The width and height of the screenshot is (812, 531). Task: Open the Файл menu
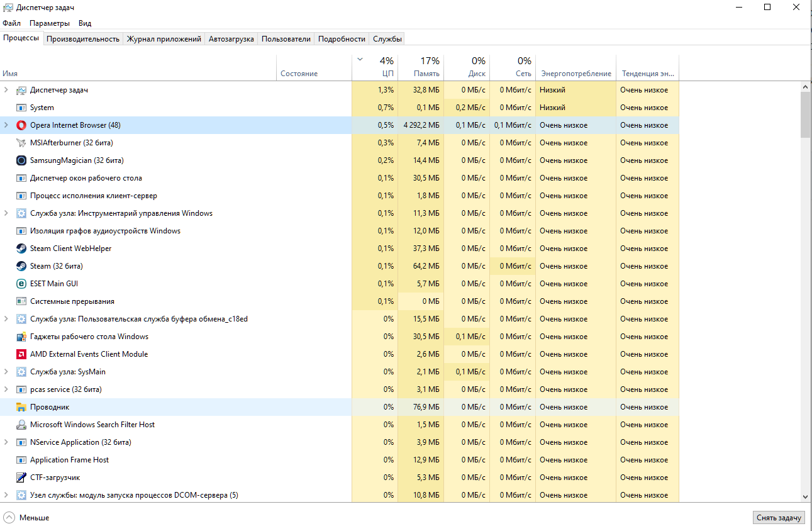[11, 23]
